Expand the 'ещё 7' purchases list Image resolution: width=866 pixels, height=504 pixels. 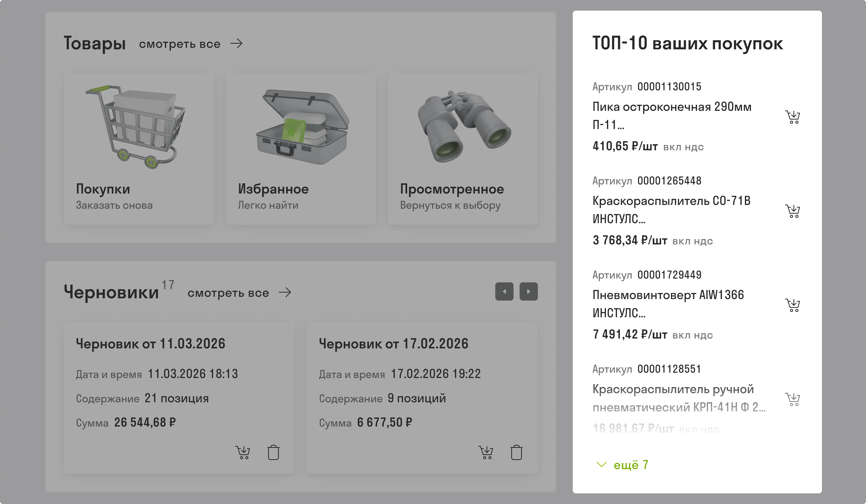(622, 465)
